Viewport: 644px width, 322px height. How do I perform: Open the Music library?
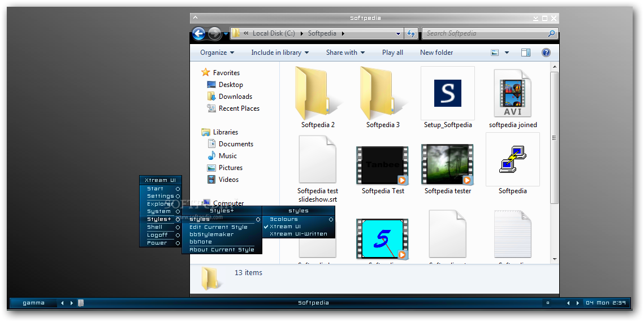pos(227,156)
